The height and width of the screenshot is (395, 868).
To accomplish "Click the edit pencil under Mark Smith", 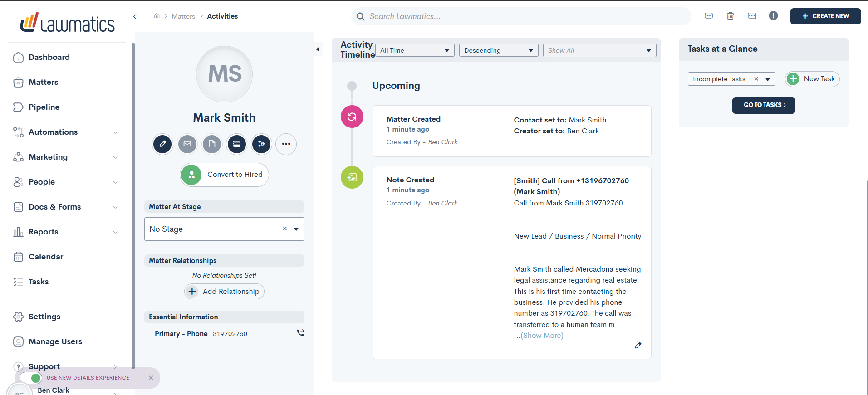I will [163, 144].
